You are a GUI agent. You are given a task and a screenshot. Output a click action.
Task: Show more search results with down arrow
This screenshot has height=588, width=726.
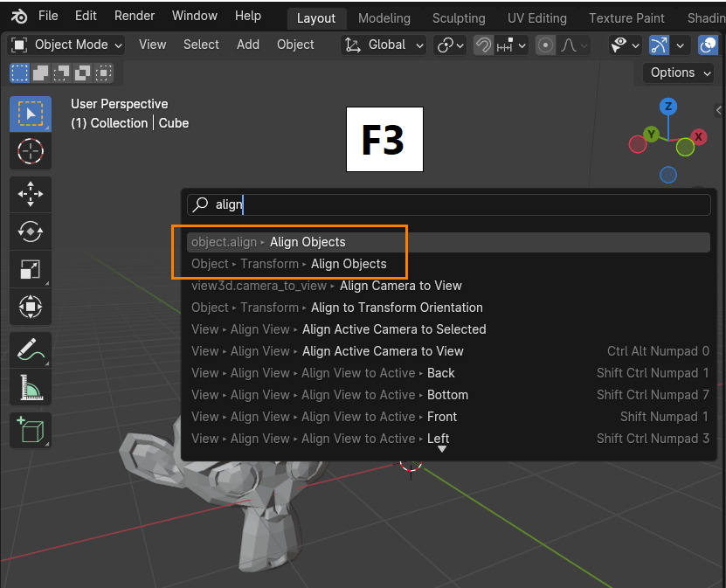tap(442, 449)
